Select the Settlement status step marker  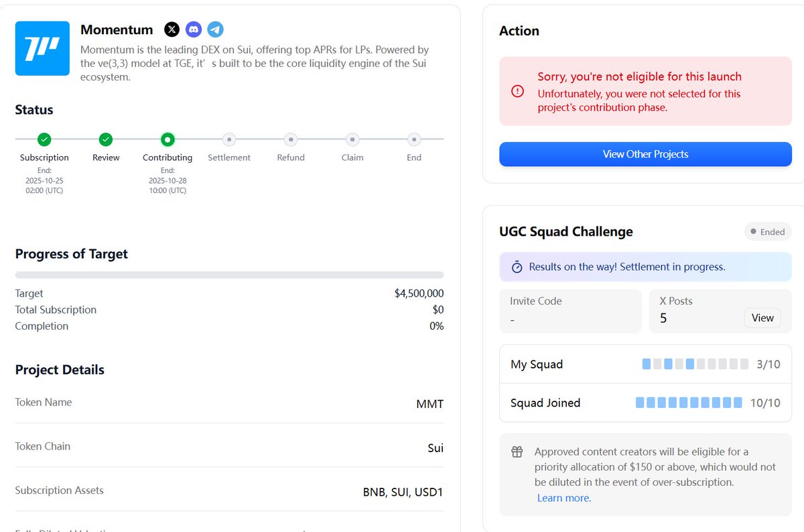[229, 139]
